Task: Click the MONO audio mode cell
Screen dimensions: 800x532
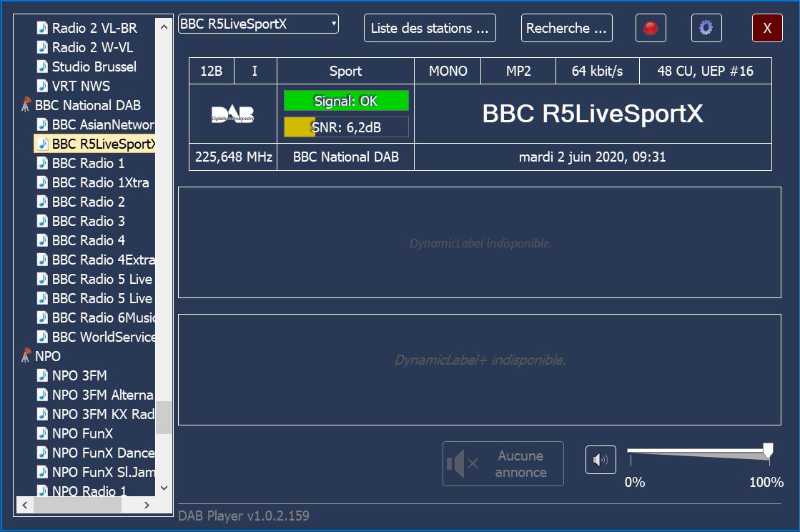Action: tap(448, 71)
